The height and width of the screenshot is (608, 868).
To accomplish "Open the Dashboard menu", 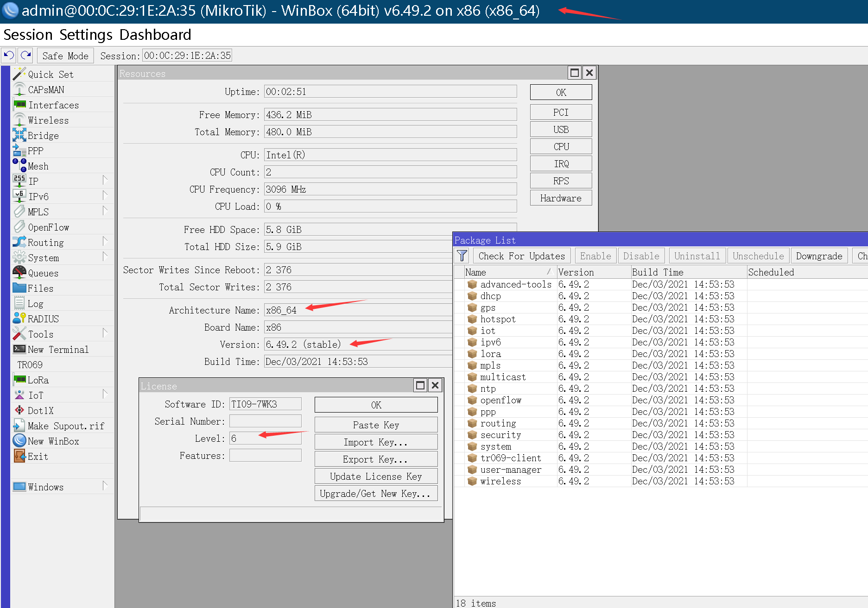I will click(155, 35).
